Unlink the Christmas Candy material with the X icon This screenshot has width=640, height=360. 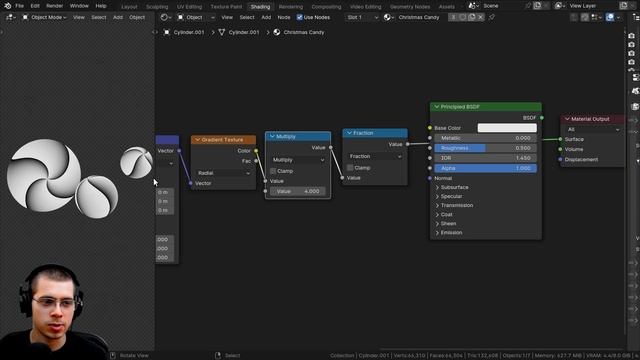pyautogui.click(x=481, y=17)
